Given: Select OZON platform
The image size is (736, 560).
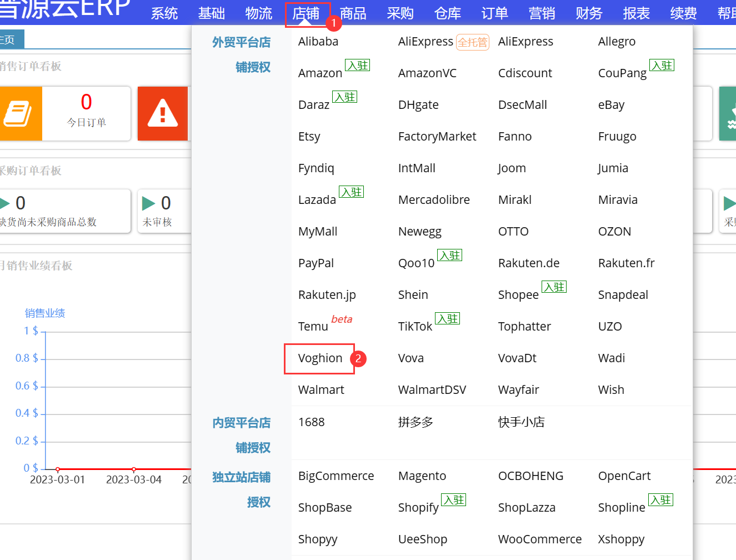Looking at the screenshot, I should pyautogui.click(x=614, y=232).
